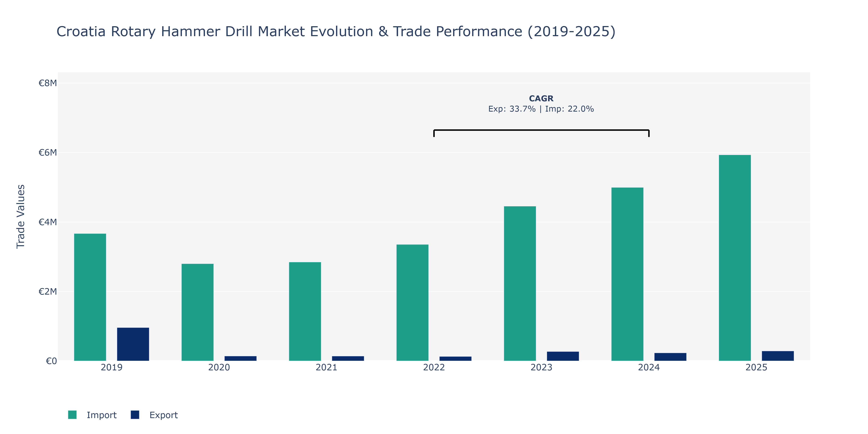Select the 2024 Import bar
The image size is (868, 434).
click(x=627, y=274)
